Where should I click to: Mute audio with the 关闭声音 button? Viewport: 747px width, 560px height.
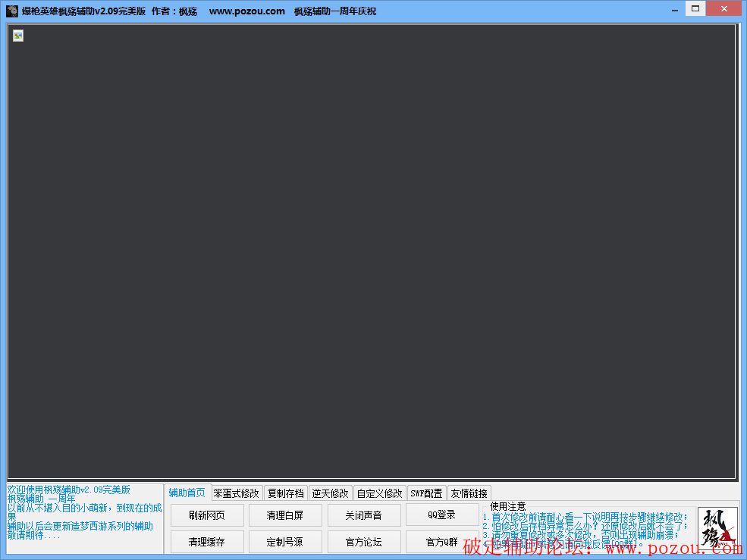364,515
